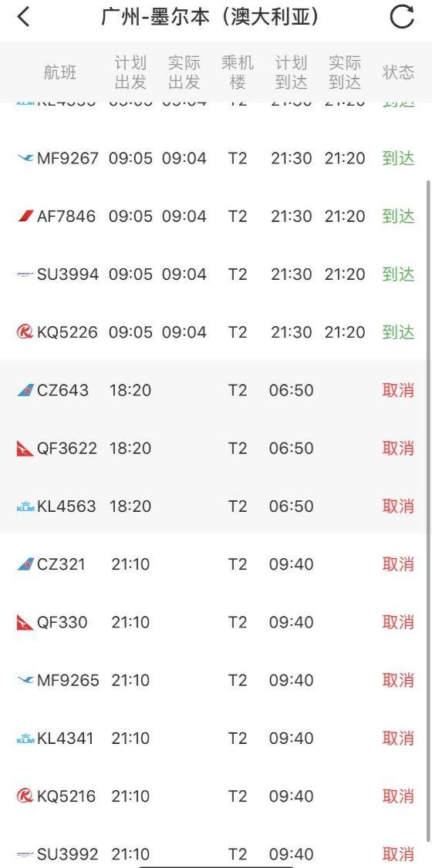This screenshot has width=432, height=868.
Task: Open flight KL4341 row
Action: tap(216, 738)
